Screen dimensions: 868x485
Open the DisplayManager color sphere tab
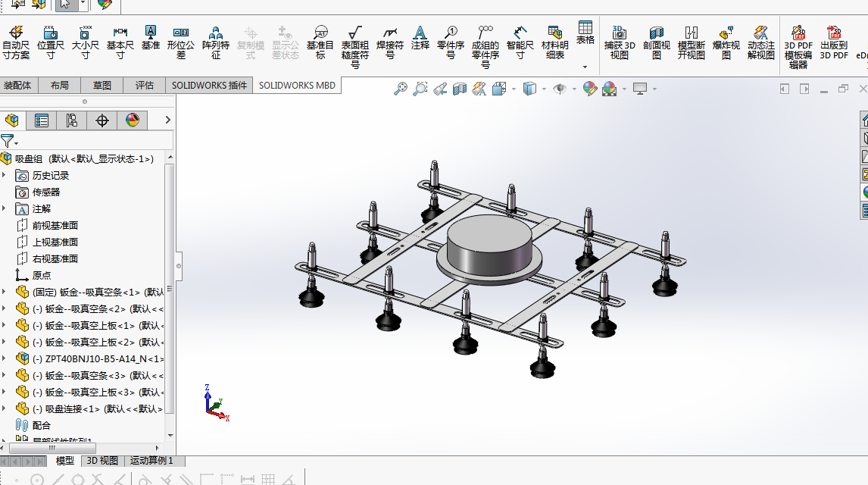[133, 120]
